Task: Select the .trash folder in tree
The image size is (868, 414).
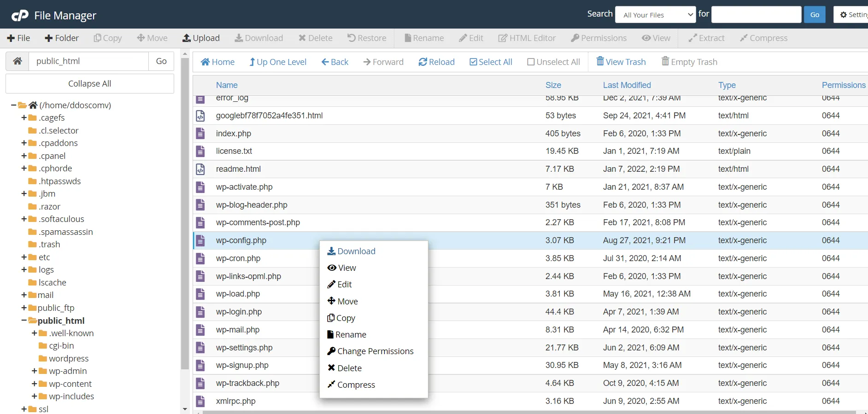Action: 49,244
